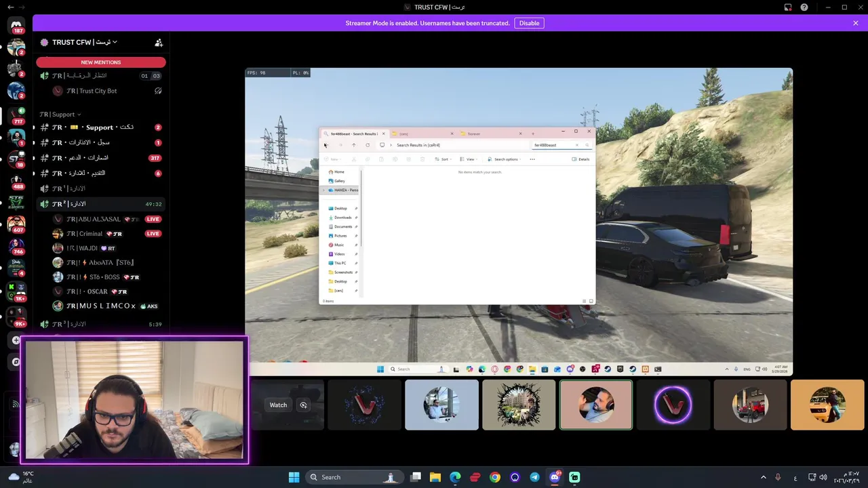The image size is (868, 488).
Task: Select the purple ring V participant tile
Action: pyautogui.click(x=673, y=405)
